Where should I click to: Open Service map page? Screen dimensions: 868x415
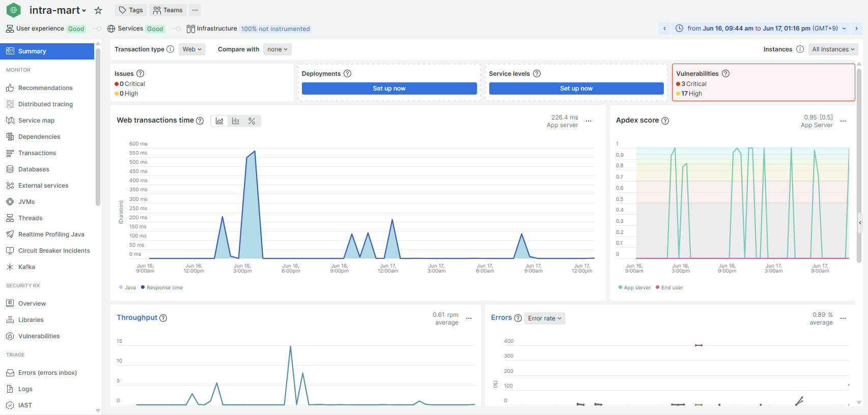[x=36, y=121]
